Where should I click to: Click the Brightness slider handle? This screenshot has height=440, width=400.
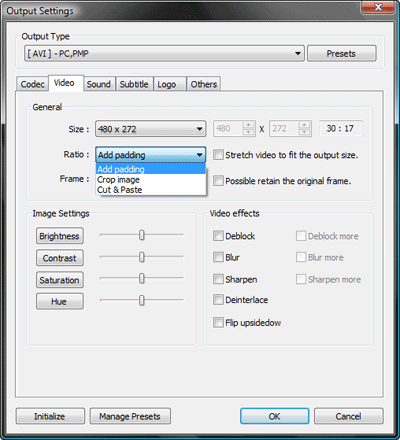(x=142, y=235)
